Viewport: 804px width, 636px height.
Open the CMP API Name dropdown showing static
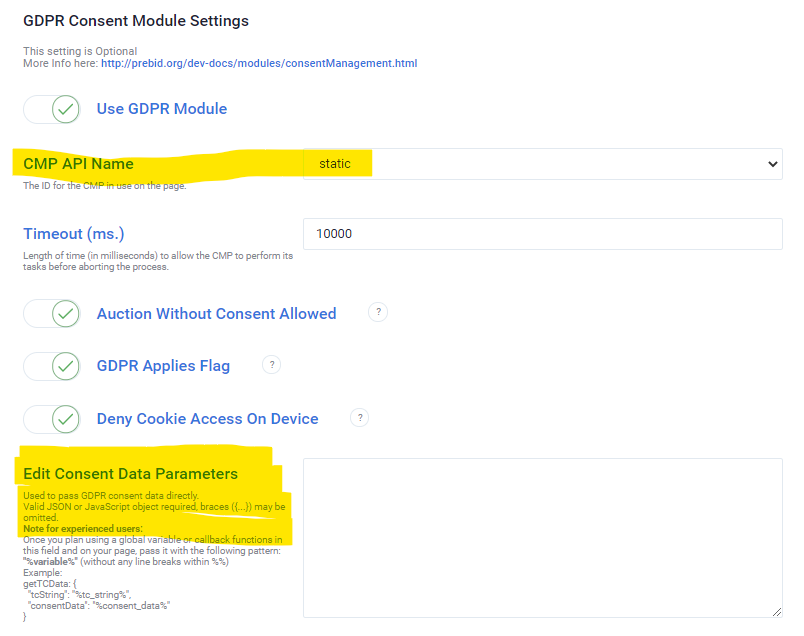(542, 164)
